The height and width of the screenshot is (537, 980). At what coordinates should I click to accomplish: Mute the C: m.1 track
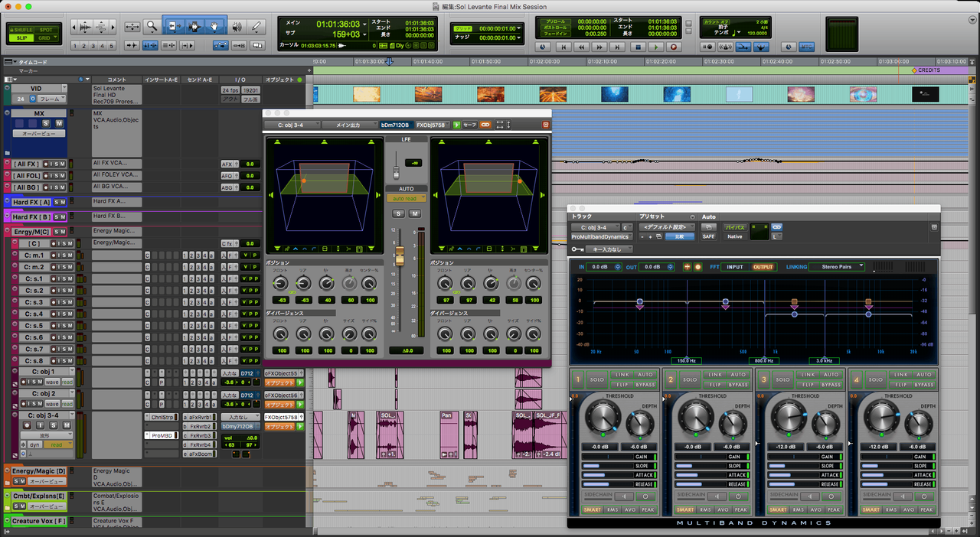point(71,255)
